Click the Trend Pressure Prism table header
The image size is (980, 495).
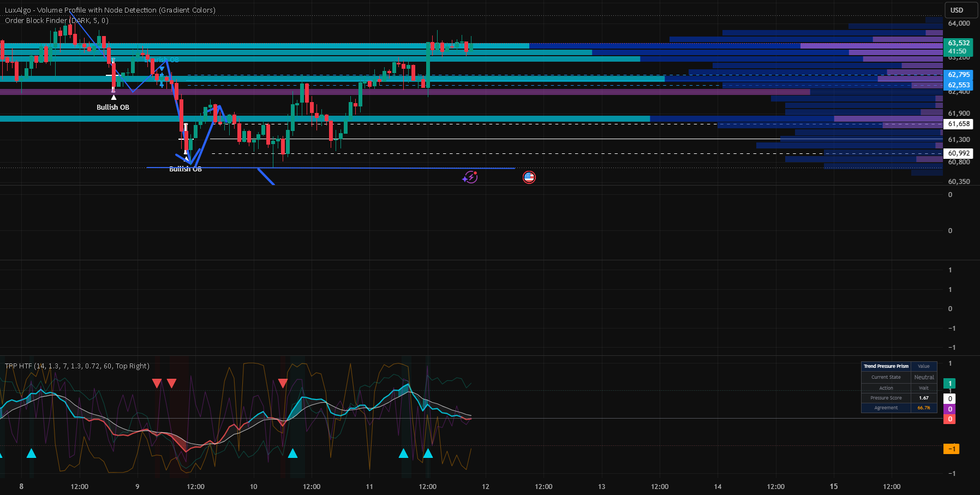[886, 366]
